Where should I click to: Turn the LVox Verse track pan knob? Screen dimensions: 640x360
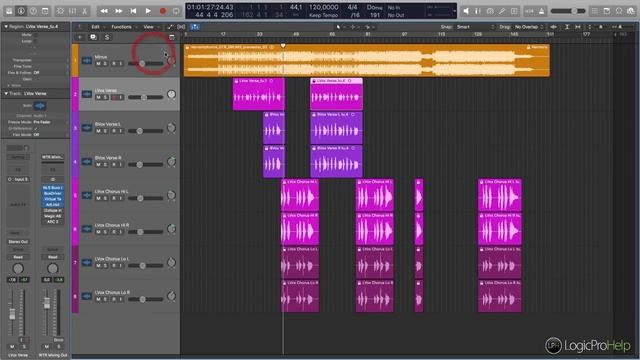click(171, 95)
